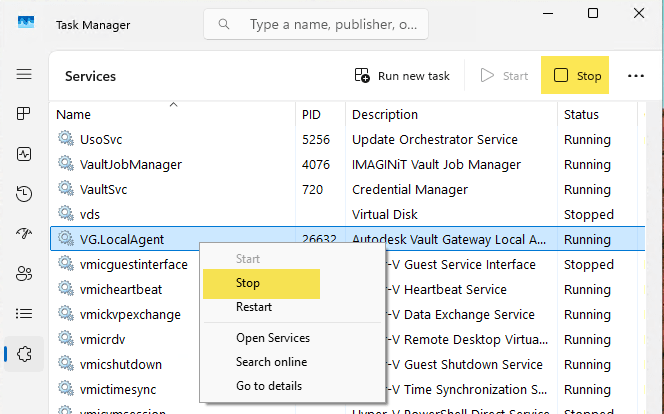664x414 pixels.
Task: Click IMAGINiT Vault Job Manager description
Action: point(436,165)
